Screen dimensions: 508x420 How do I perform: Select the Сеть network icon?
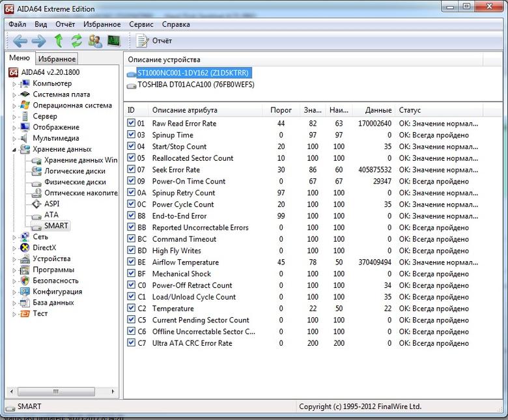point(25,237)
